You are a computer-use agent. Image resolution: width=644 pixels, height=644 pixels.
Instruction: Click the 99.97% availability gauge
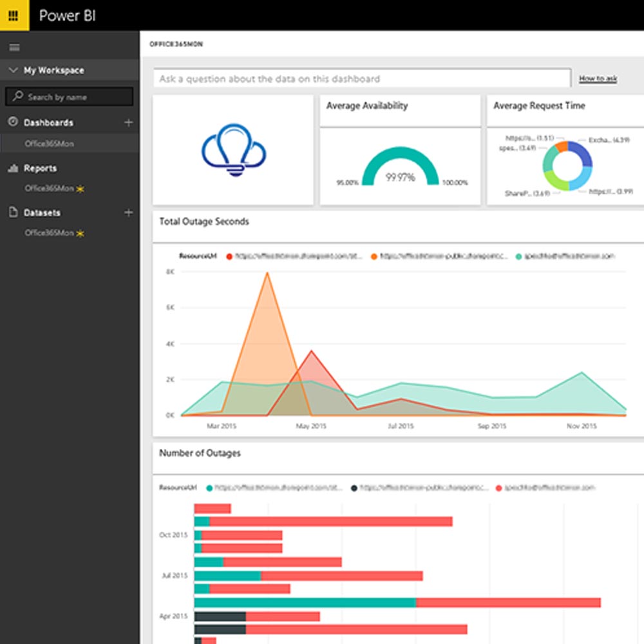401,167
